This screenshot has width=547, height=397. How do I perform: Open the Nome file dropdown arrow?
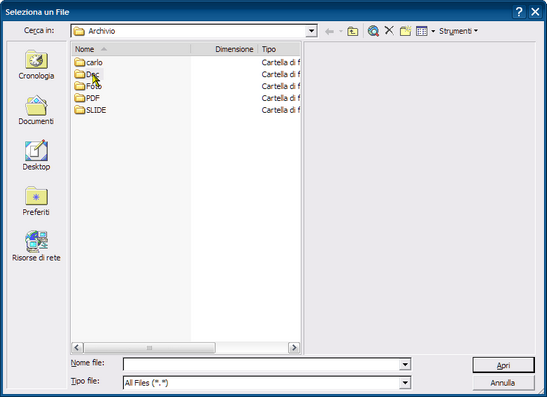click(405, 365)
